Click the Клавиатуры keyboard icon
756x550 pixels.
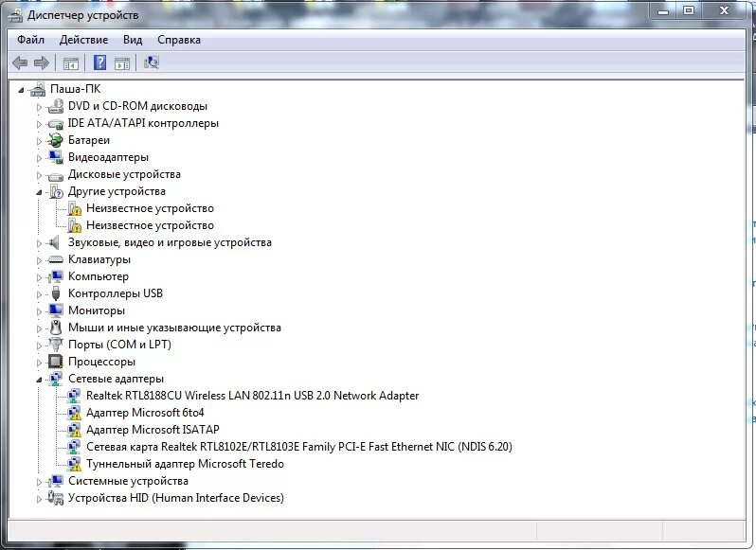(x=56, y=259)
